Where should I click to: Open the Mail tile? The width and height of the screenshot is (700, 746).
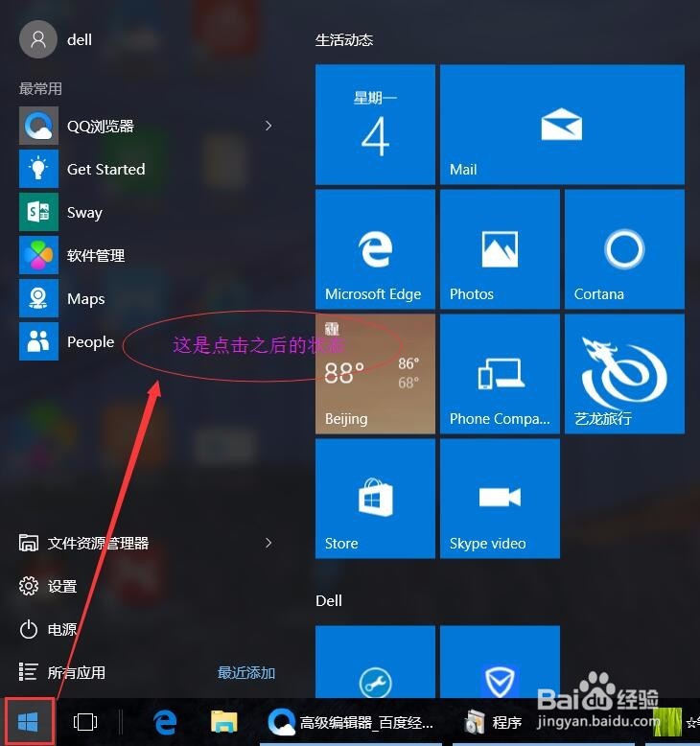(x=563, y=125)
